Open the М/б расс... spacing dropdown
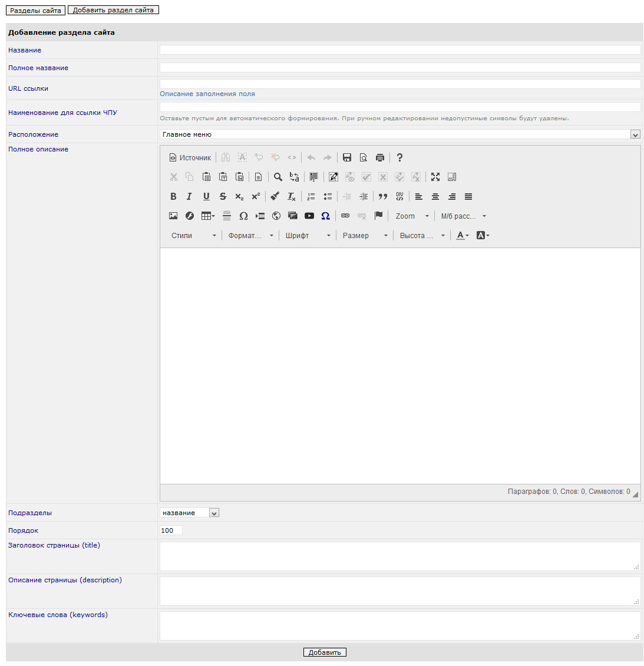The width and height of the screenshot is (644, 666). 463,216
